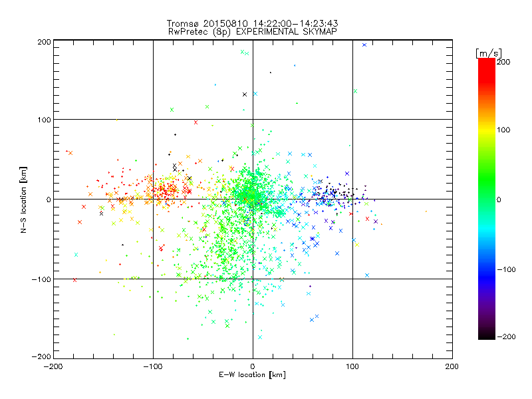The image size is (532, 399).
Task: Click the "E-W location [km]" axis label
Action: point(252,375)
